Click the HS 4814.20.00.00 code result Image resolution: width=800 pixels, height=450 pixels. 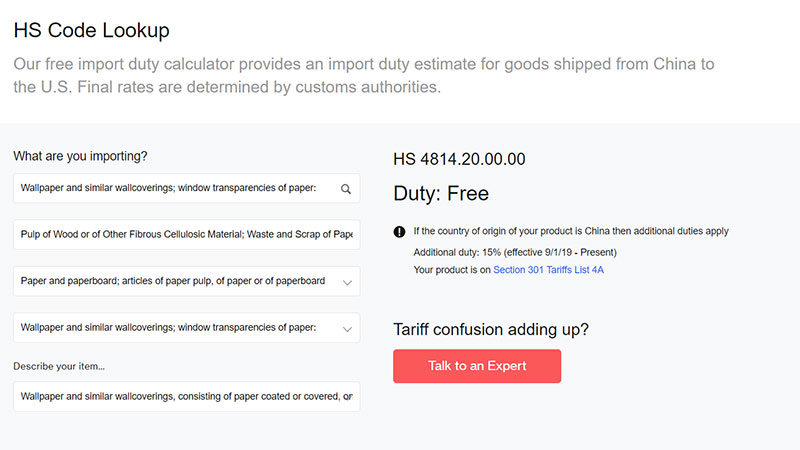point(459,159)
